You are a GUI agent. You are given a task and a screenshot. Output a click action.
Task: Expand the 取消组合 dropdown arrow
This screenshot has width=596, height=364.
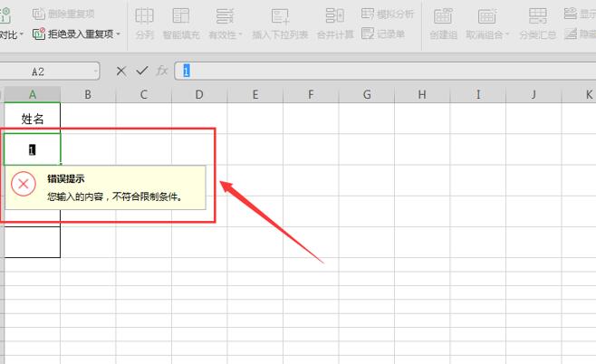click(x=507, y=35)
